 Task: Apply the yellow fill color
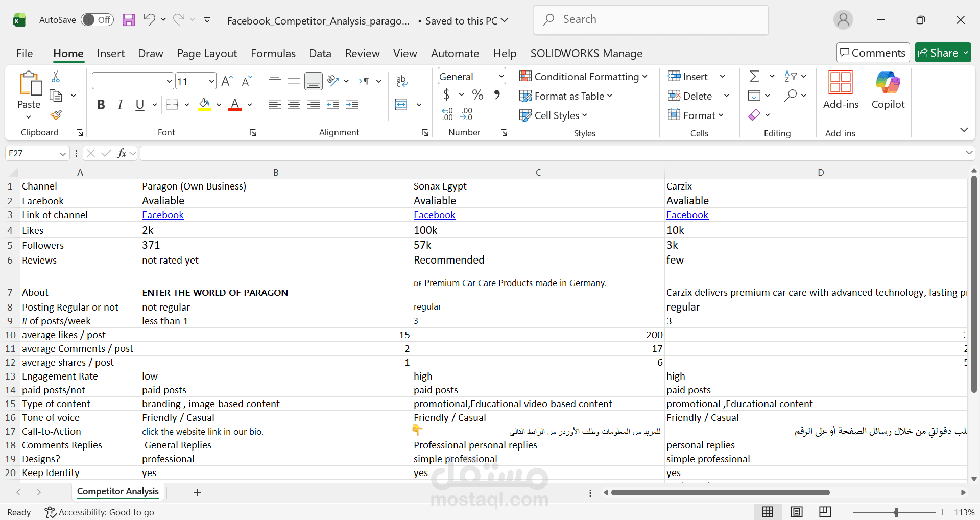tap(204, 105)
